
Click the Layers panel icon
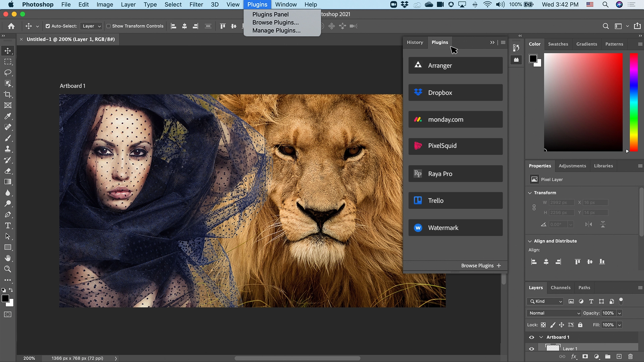tap(536, 287)
